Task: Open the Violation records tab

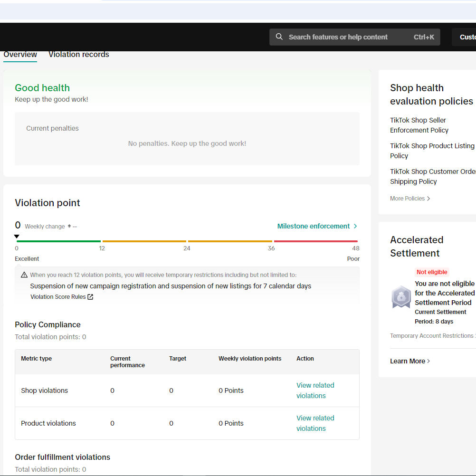Action: 79,54
